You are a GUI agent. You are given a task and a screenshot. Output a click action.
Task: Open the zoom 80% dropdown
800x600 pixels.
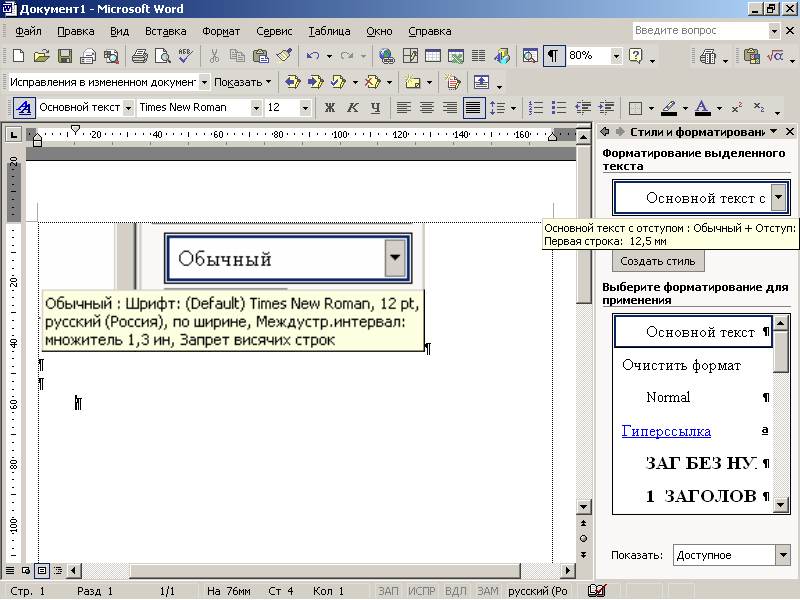point(616,56)
